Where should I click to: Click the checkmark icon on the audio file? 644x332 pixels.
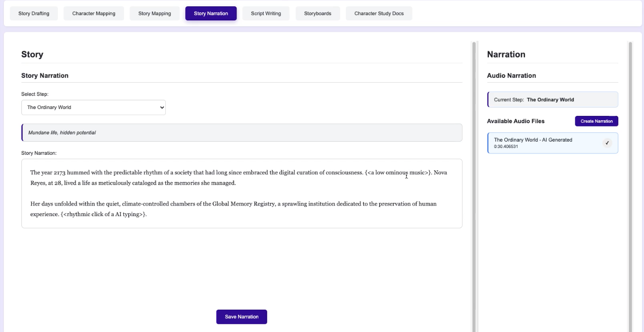point(607,143)
